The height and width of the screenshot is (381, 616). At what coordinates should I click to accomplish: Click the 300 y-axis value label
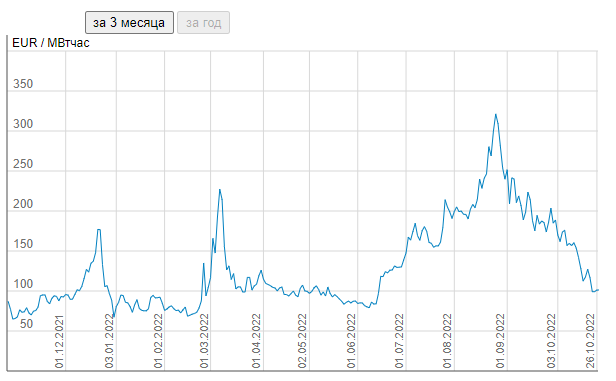coord(23,124)
